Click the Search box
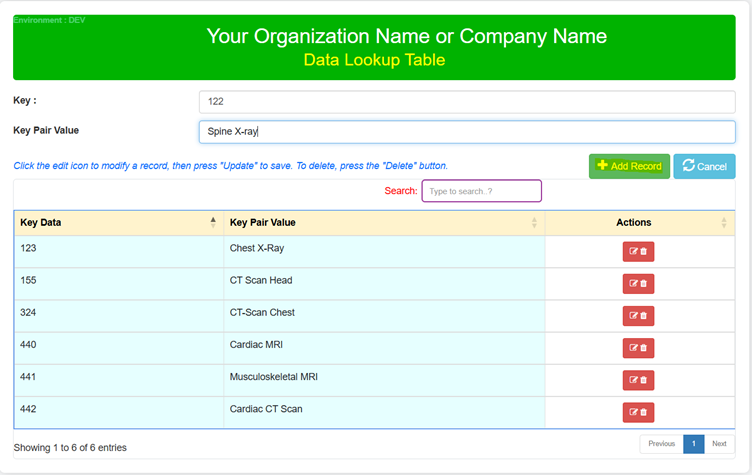This screenshot has width=752, height=475. click(x=481, y=191)
